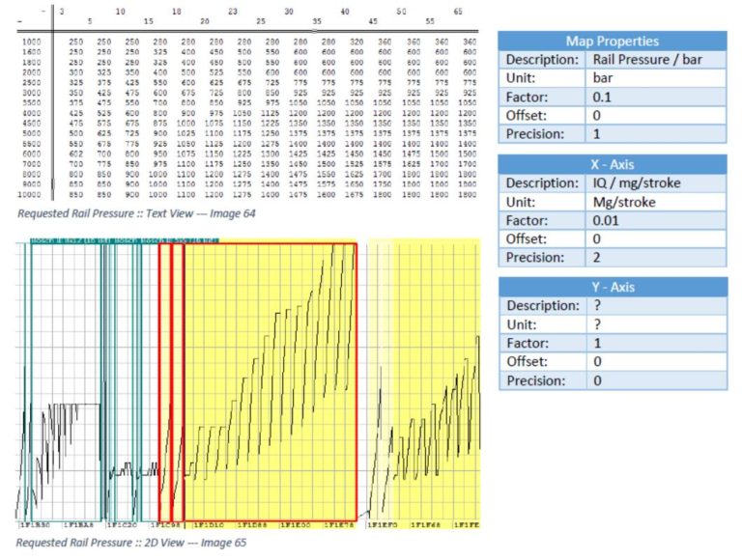Select row header 10000 in pressure table
742x560 pixels.
coord(31,194)
